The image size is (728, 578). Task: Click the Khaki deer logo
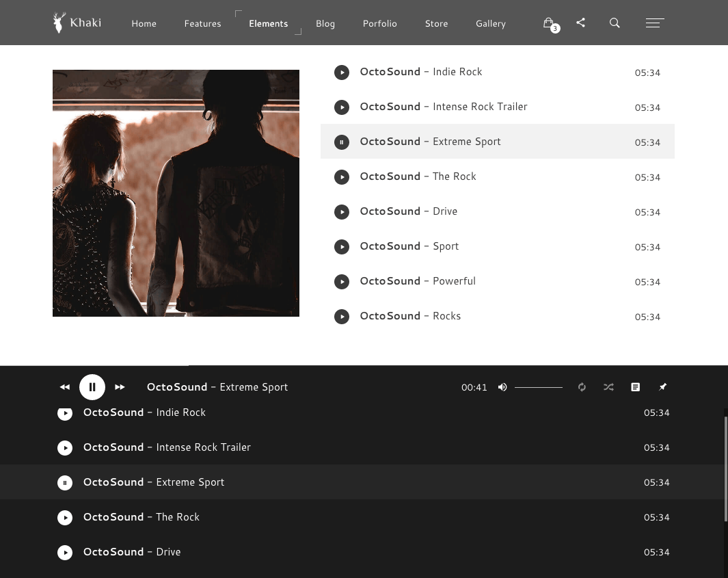77,23
